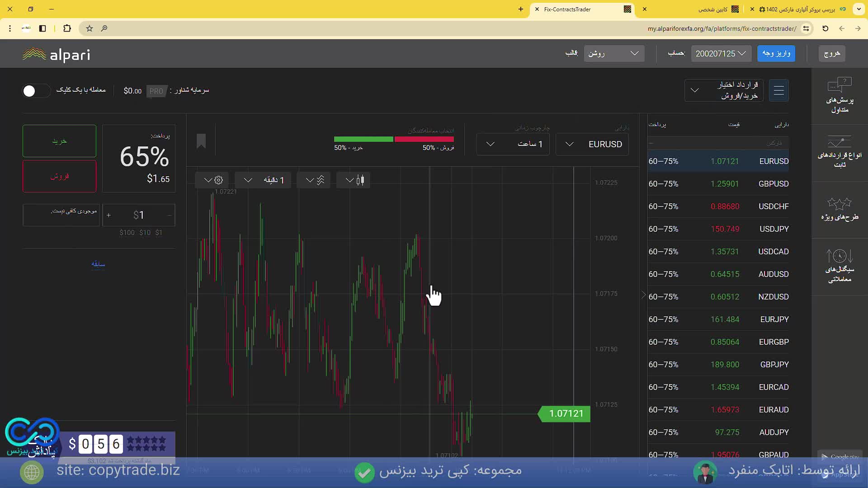
Task: Open the indicators dropdown on the chart toolbar
Action: tap(314, 180)
